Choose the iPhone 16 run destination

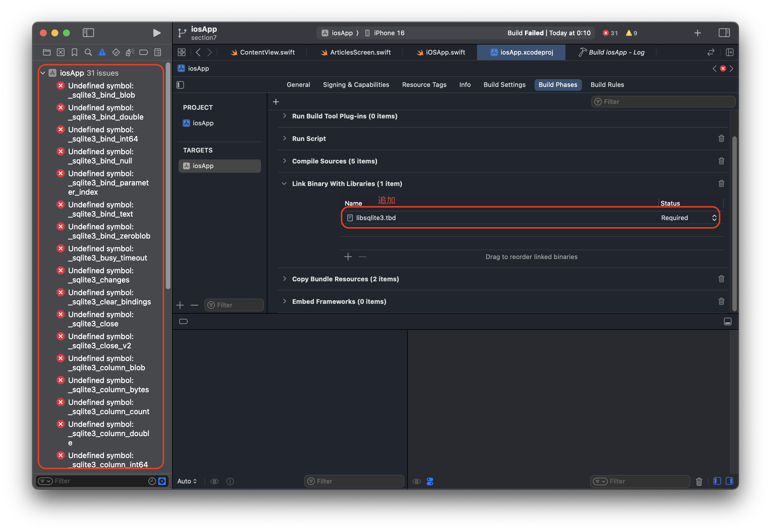pyautogui.click(x=385, y=33)
